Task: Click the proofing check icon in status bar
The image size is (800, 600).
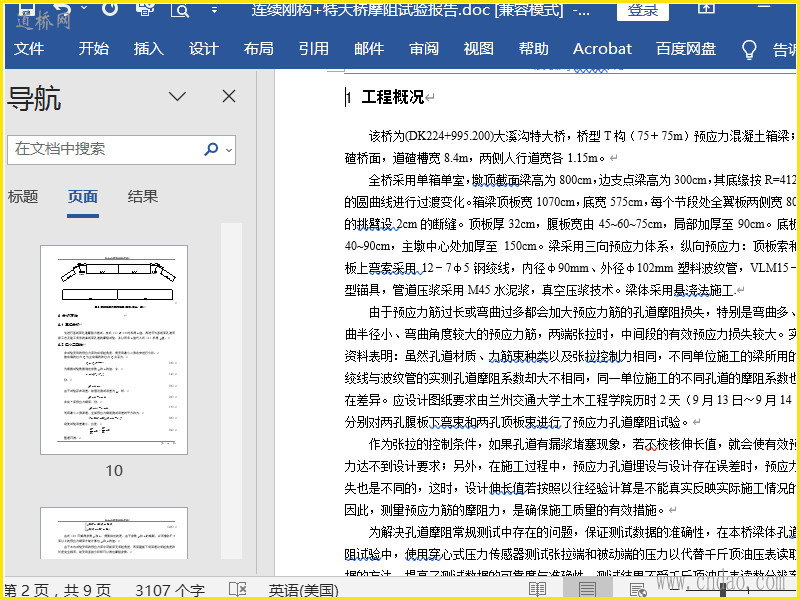Action: (x=238, y=590)
